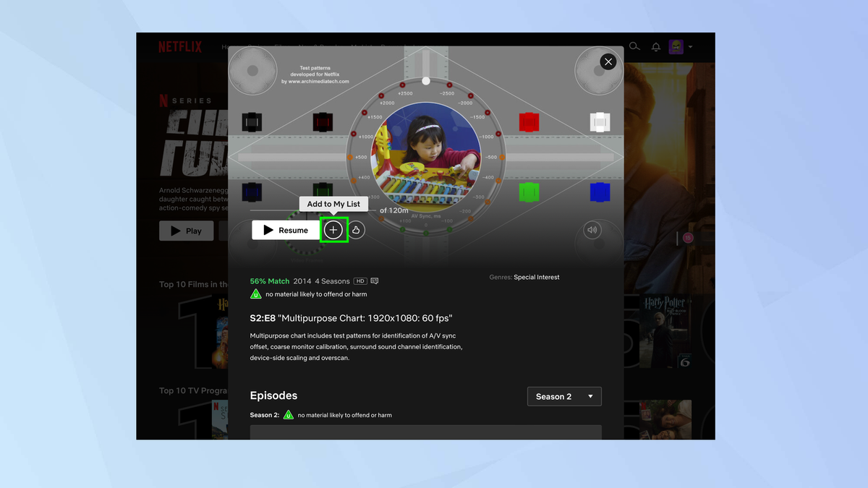Click the profile avatar icon
868x488 pixels.
(x=676, y=46)
